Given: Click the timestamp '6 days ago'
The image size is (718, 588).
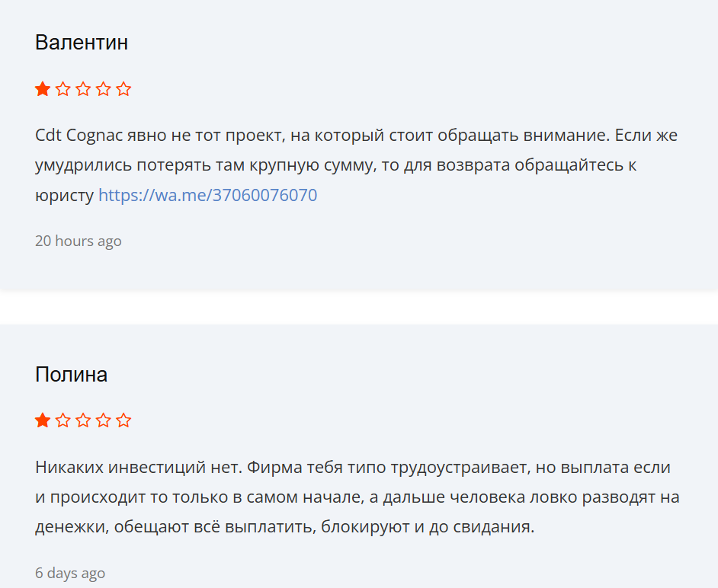Looking at the screenshot, I should click(69, 573).
